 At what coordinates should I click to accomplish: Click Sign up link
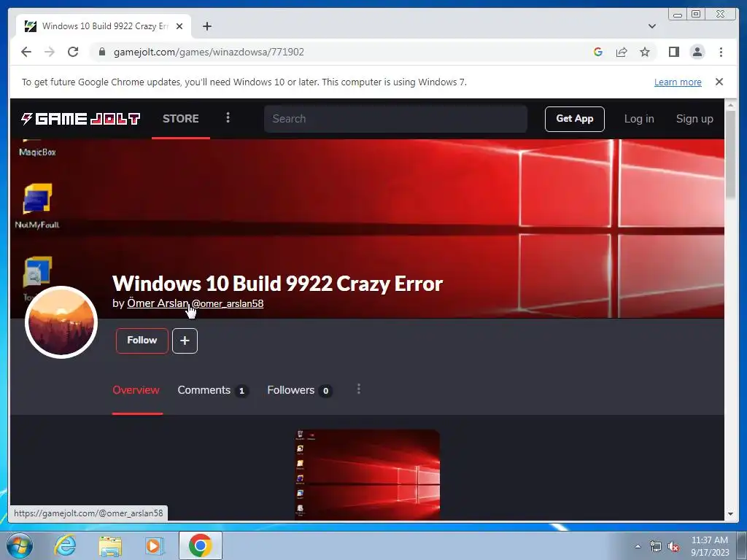[694, 119]
